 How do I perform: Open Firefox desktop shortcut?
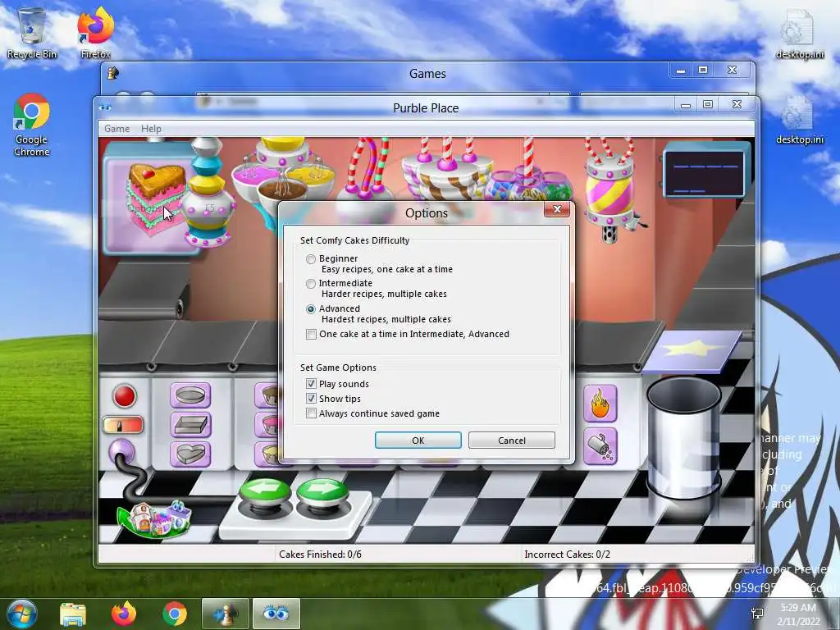pos(96,34)
